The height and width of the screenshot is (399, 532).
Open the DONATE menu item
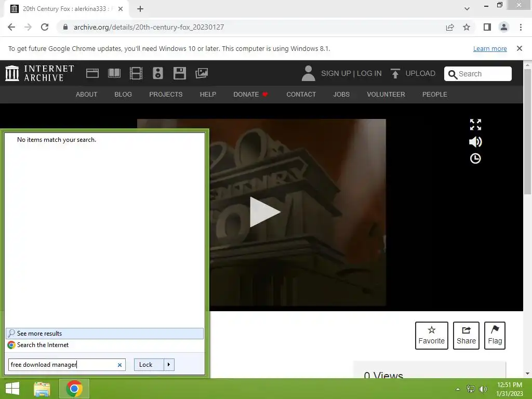point(251,95)
